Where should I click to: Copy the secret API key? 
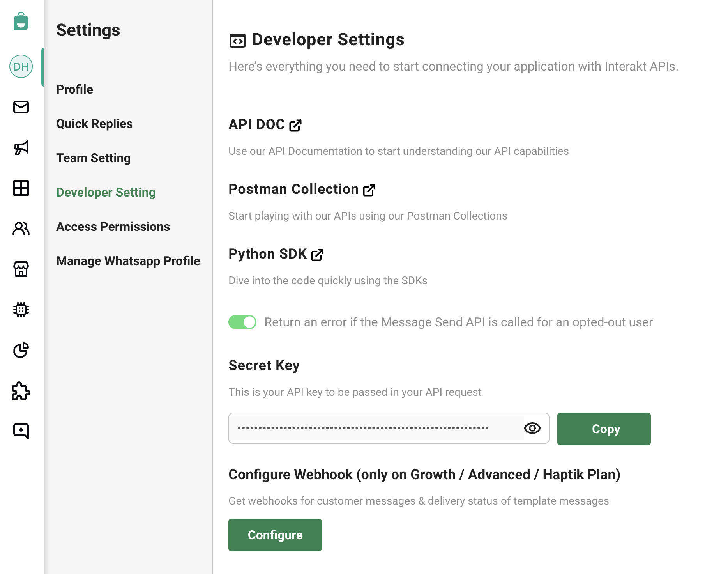(x=604, y=429)
